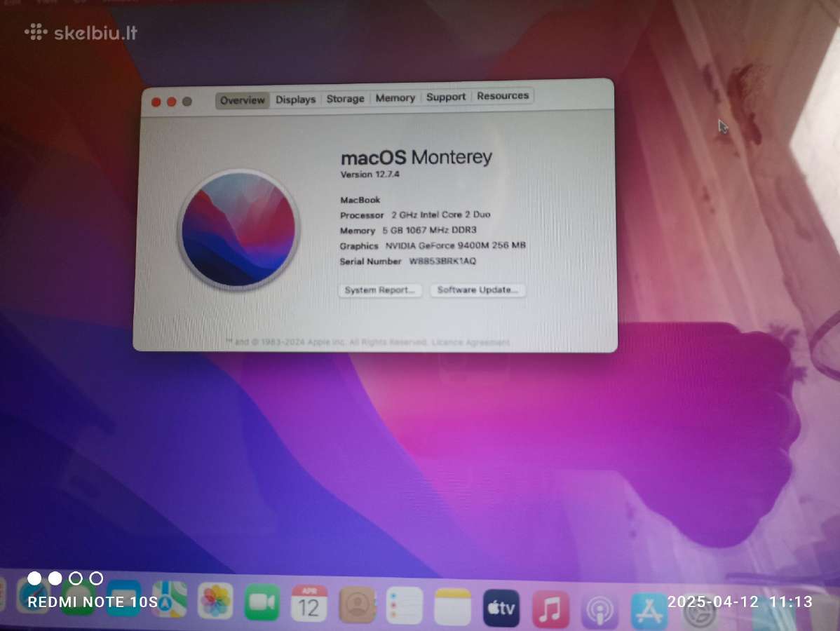Minimize the About This Mac window
The width and height of the screenshot is (840, 631).
(171, 101)
